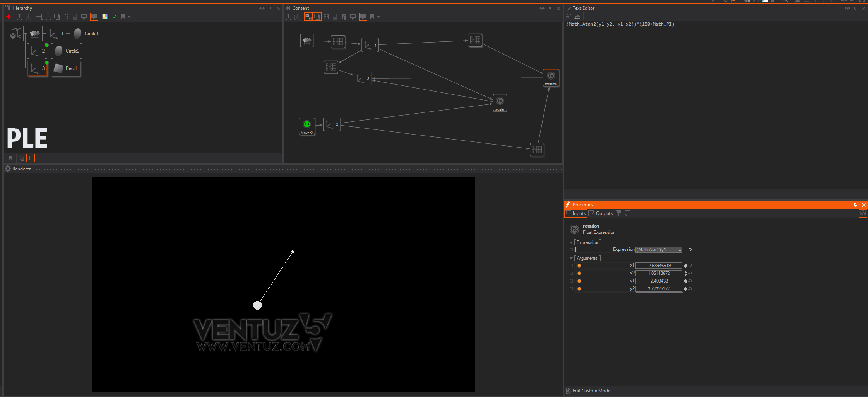Click the lock icon in Hierarchy toolbar
This screenshot has height=397, width=868.
75,16
